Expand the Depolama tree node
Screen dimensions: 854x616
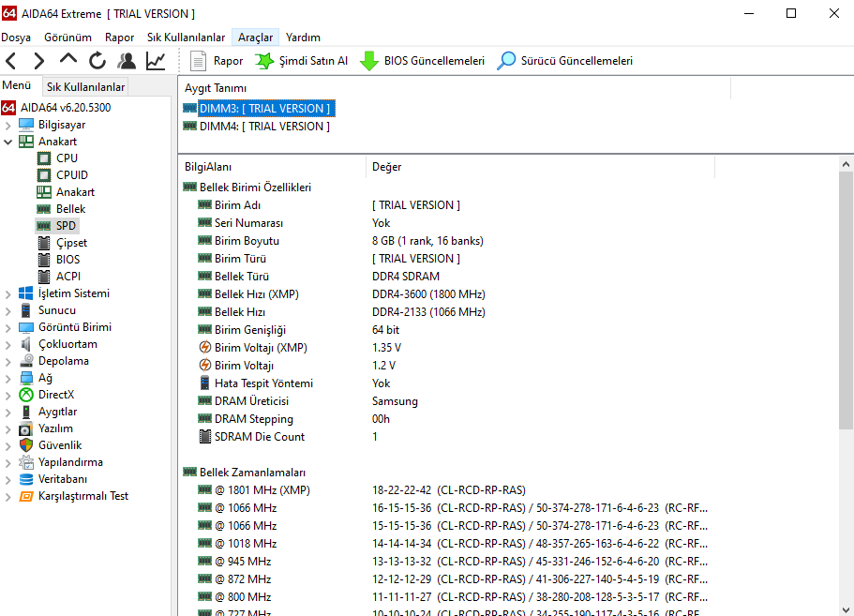tap(7, 362)
